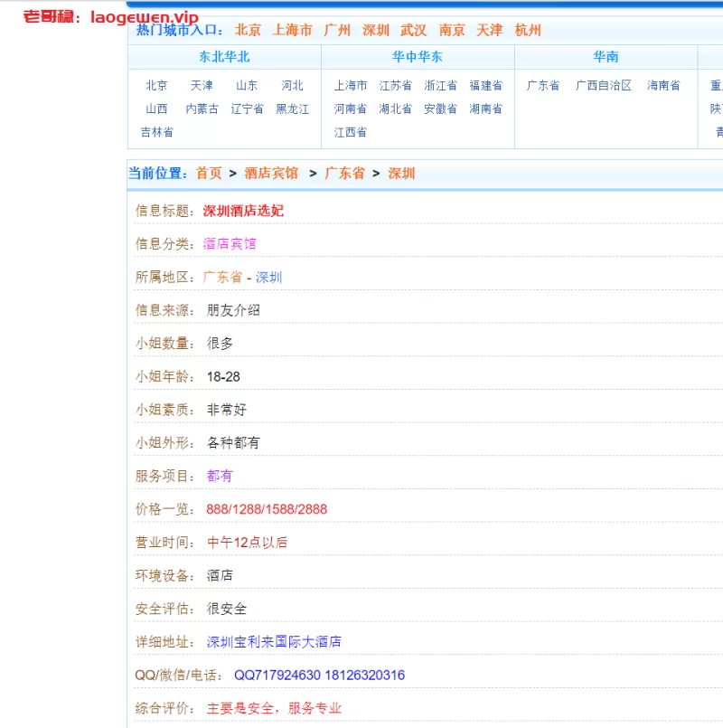Click 广西自治区 under 华南

click(x=603, y=86)
